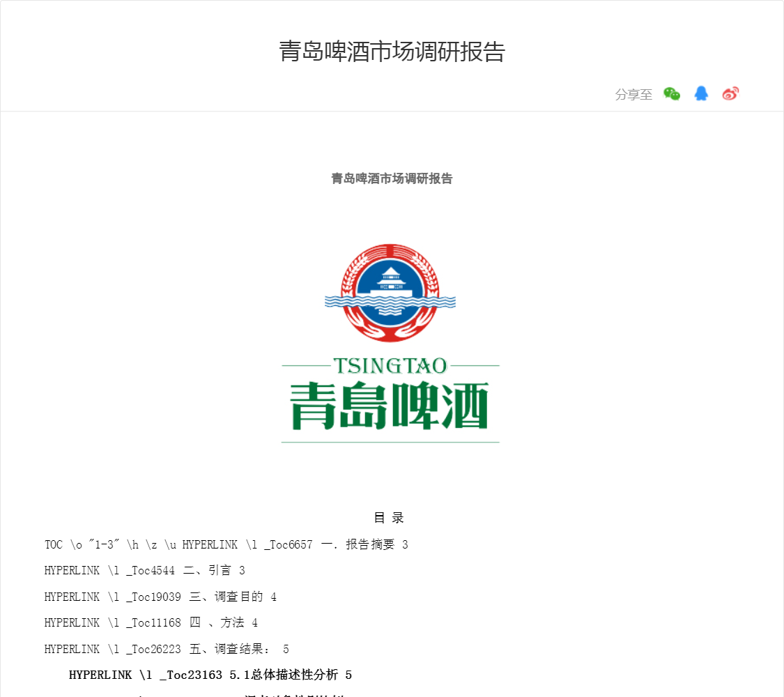Click the 分享至 label

tap(633, 95)
